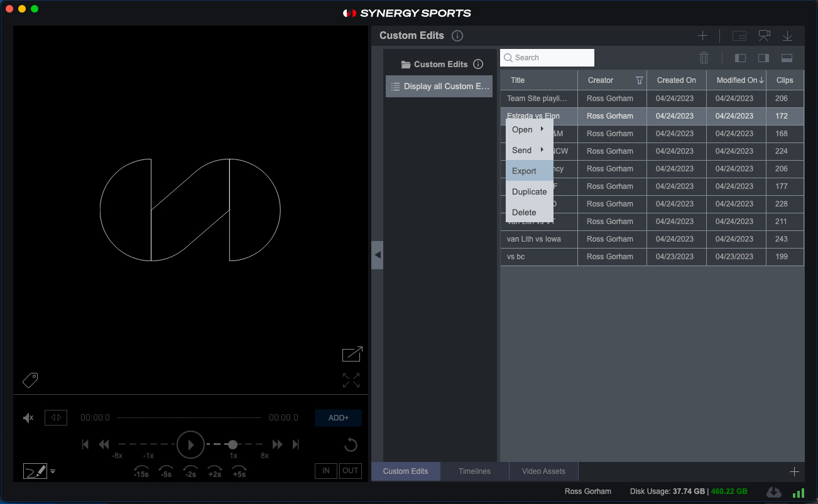Viewport: 818px width, 504px height.
Task: Sort by Modified On column
Action: tap(736, 80)
